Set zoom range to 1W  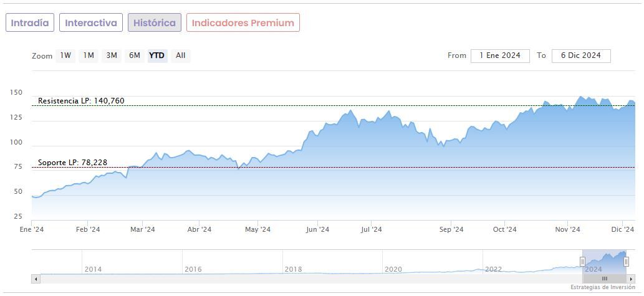[65, 55]
